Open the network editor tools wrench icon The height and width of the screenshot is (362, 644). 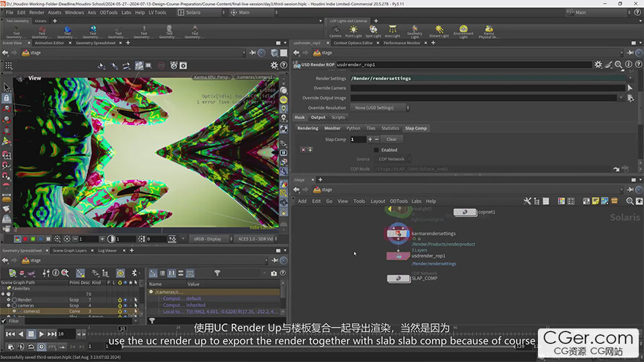528,201
